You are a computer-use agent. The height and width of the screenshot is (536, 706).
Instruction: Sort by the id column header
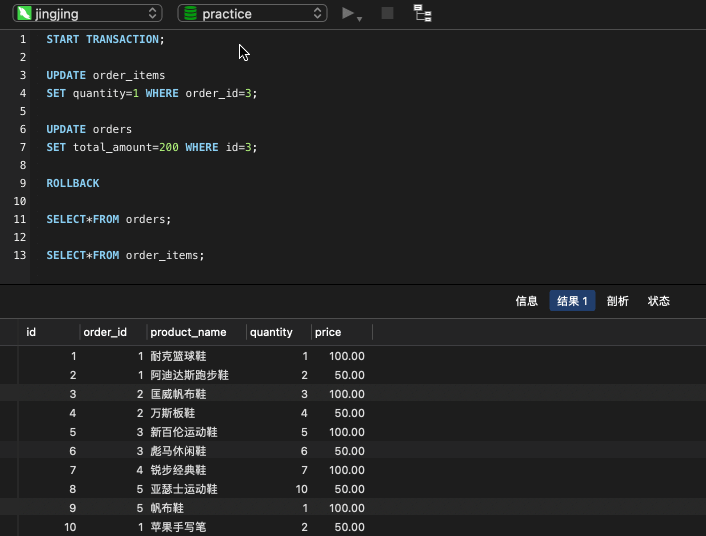tap(49, 332)
